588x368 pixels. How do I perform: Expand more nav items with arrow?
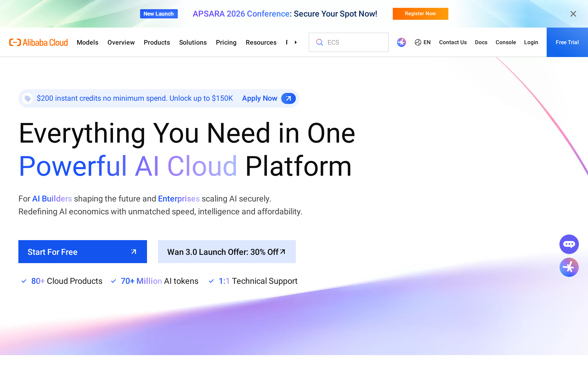point(296,42)
